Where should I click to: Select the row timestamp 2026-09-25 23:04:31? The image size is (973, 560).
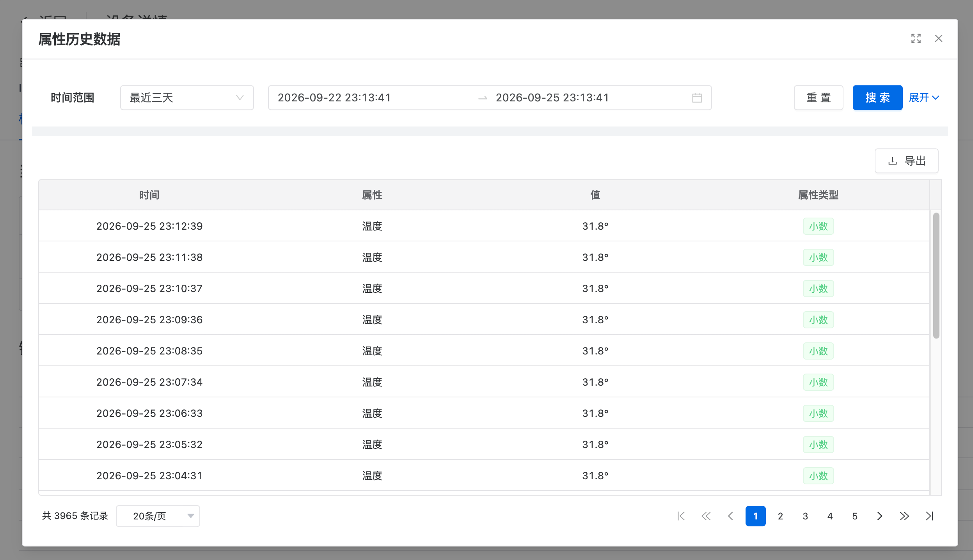pos(149,476)
